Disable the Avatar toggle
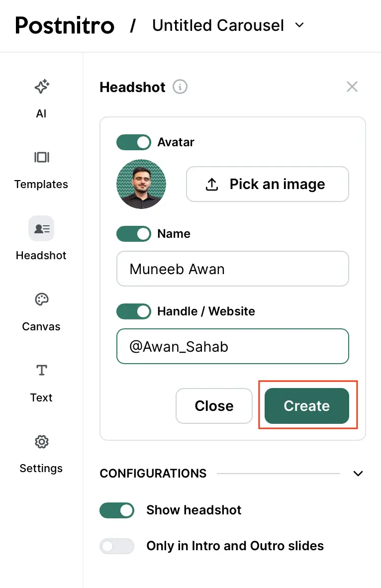This screenshot has width=381, height=588. (133, 142)
